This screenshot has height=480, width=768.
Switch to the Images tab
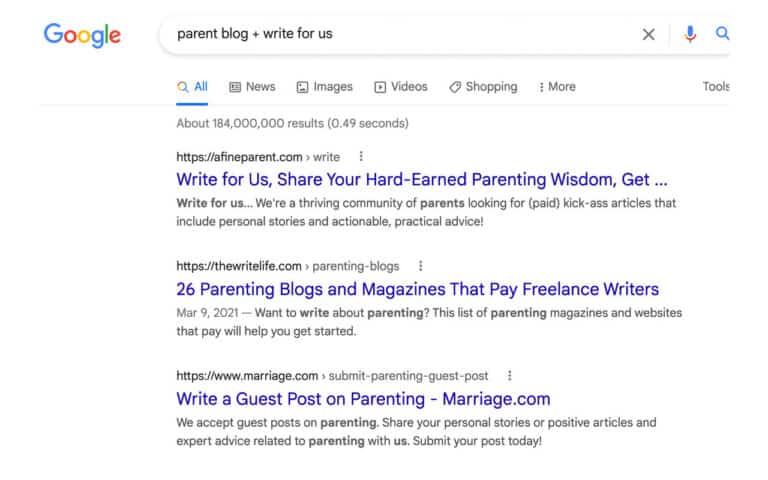[x=324, y=87]
